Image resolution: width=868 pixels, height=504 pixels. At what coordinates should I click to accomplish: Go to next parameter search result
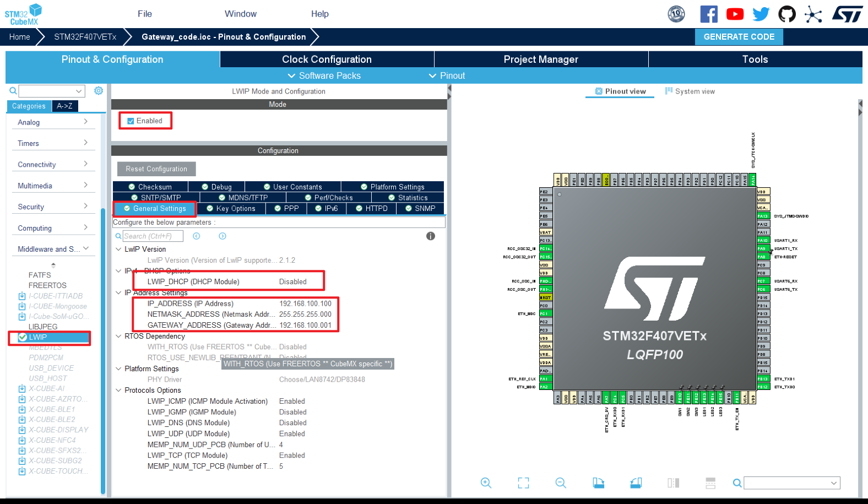tap(223, 236)
